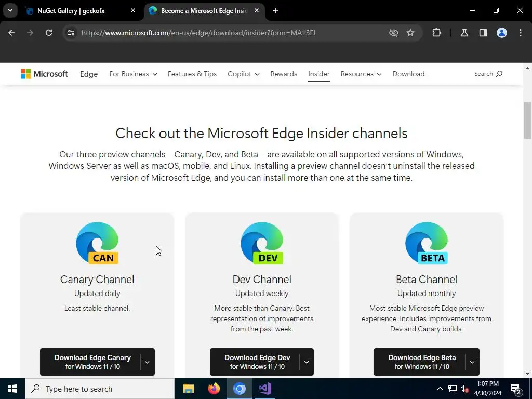532x399 pixels.
Task: Expand the Resources menu
Action: click(x=361, y=74)
